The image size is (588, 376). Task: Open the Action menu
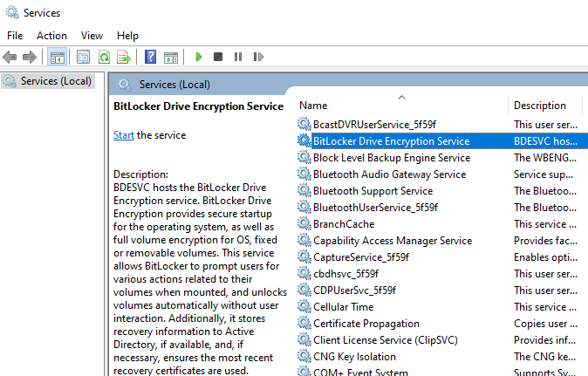click(51, 36)
